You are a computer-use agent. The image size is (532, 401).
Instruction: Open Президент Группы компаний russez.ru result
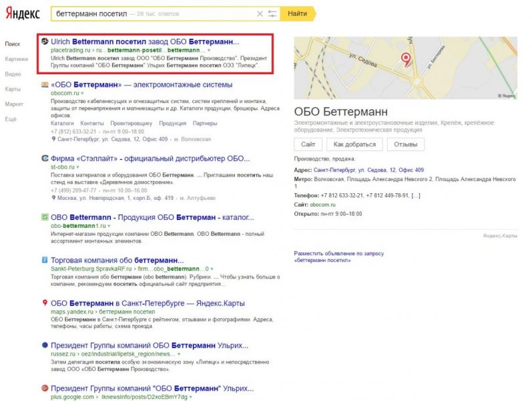pyautogui.click(x=150, y=346)
